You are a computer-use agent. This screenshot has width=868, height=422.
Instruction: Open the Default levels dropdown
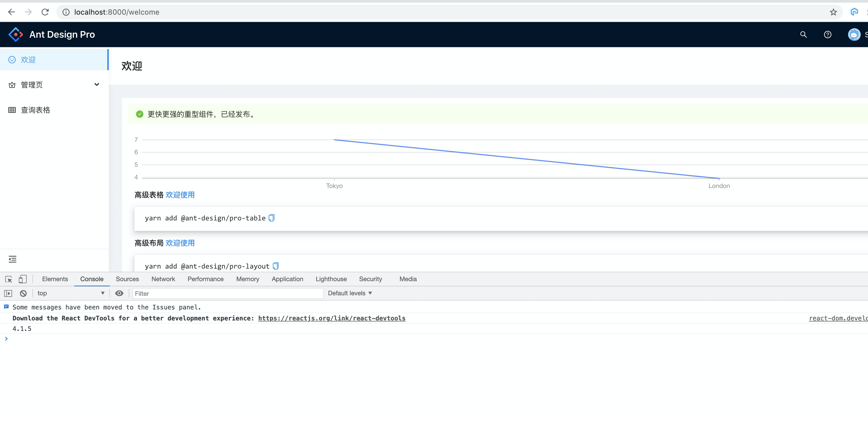[x=350, y=293]
